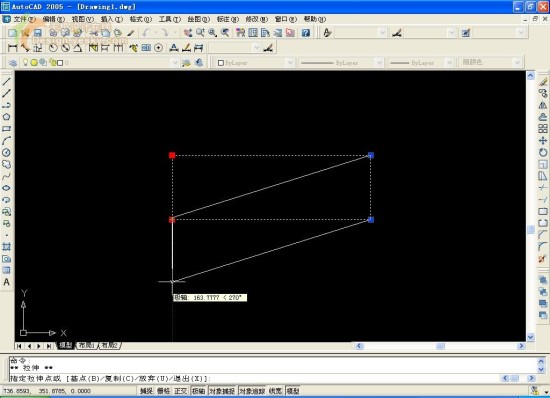Click the Save icon in standard toolbar

[x=38, y=33]
